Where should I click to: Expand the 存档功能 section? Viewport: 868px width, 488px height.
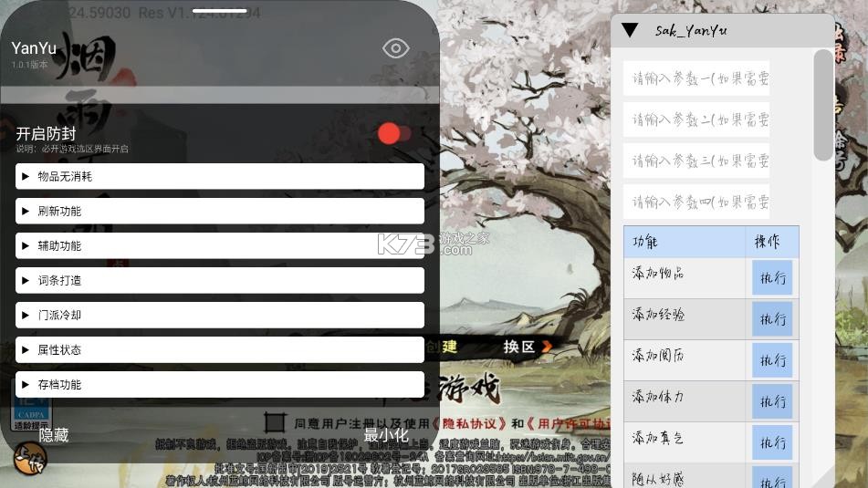point(220,385)
